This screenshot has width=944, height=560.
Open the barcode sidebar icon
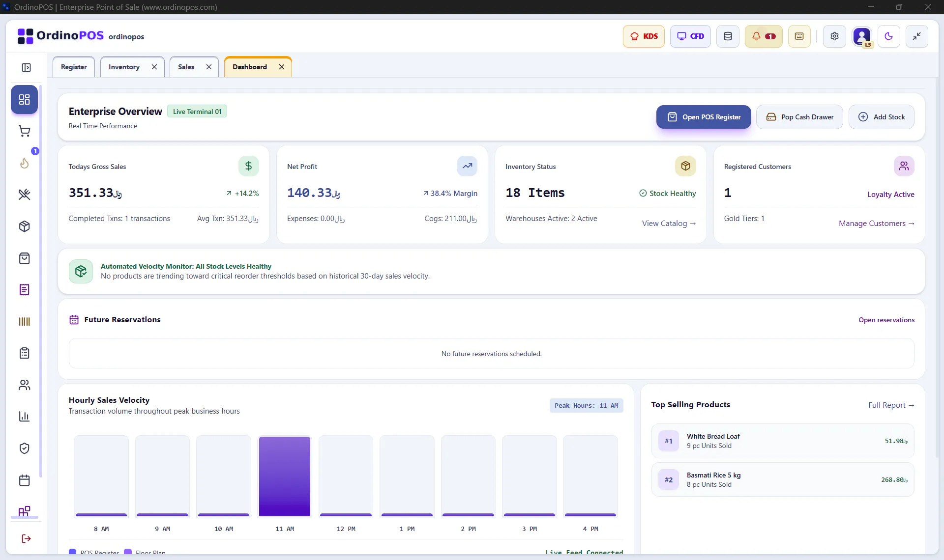tap(24, 321)
